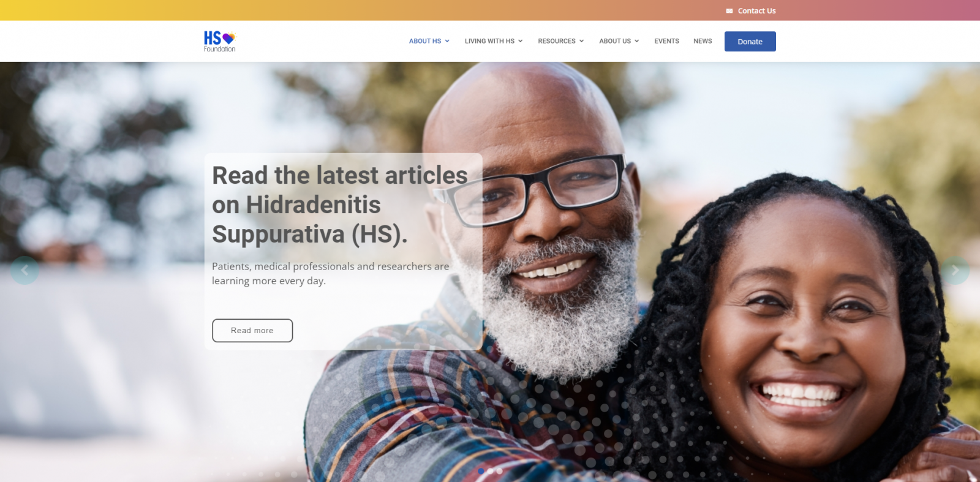Select the first carousel dot
Screen dimensions: 980x482
481,471
